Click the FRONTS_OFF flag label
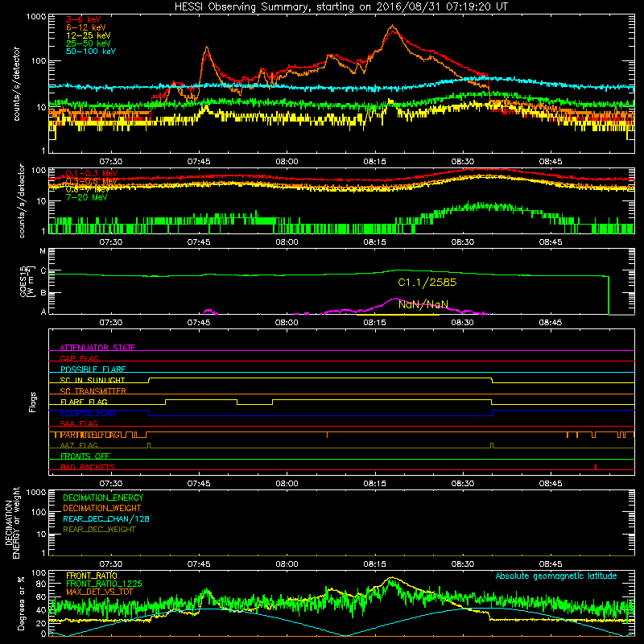 [x=85, y=456]
